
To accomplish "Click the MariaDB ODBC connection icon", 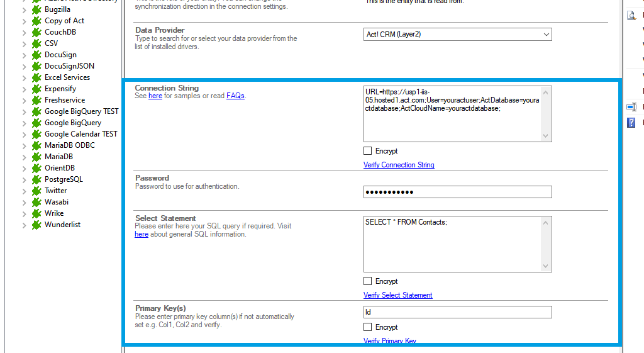I will (x=36, y=145).
